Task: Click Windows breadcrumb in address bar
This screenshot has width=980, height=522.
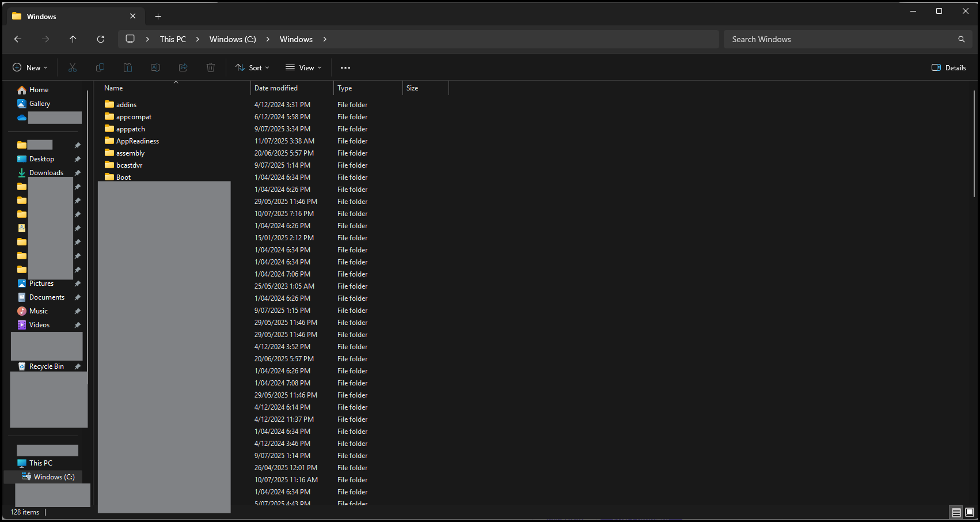Action: [296, 39]
